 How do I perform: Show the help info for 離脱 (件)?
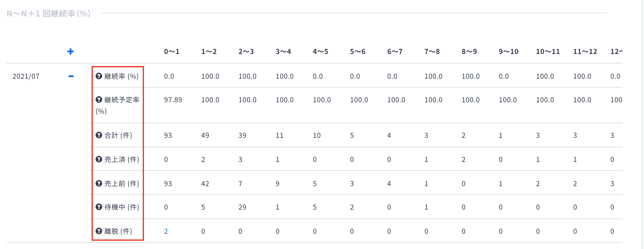[x=99, y=231]
